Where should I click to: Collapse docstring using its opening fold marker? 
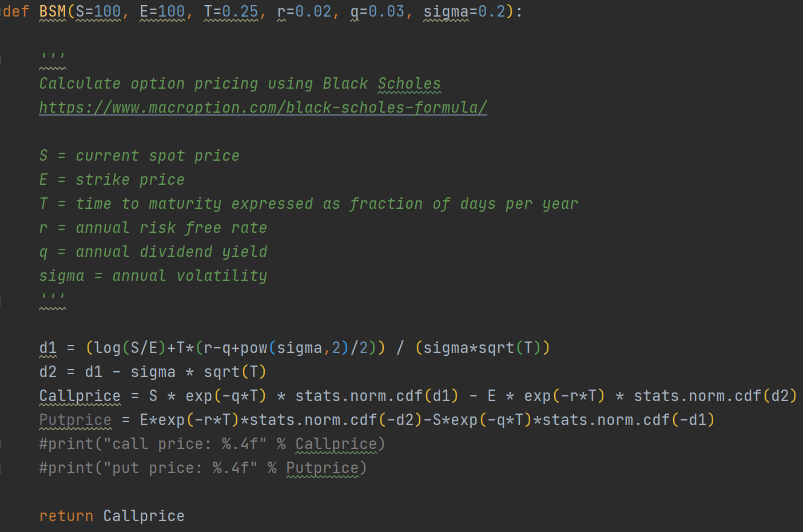pyautogui.click(x=1, y=59)
